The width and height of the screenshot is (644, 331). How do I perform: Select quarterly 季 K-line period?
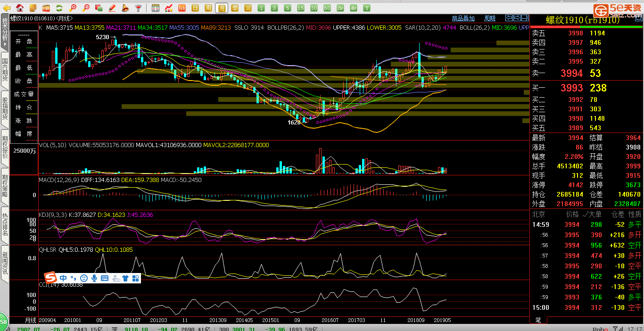235,8
